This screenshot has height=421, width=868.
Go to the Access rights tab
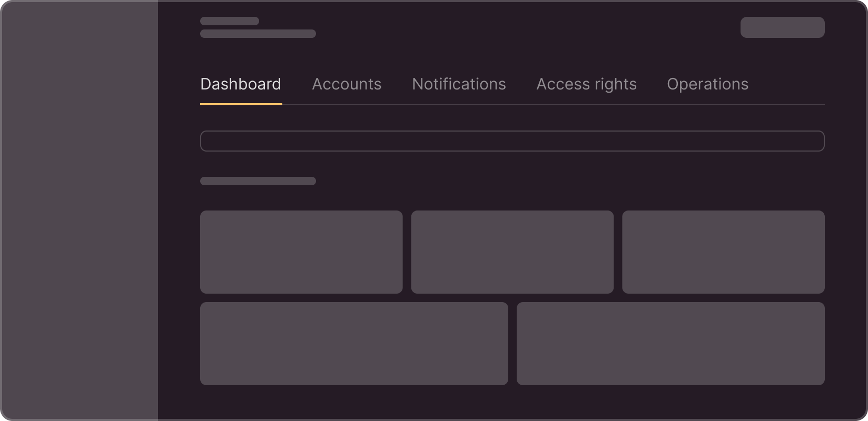click(586, 84)
